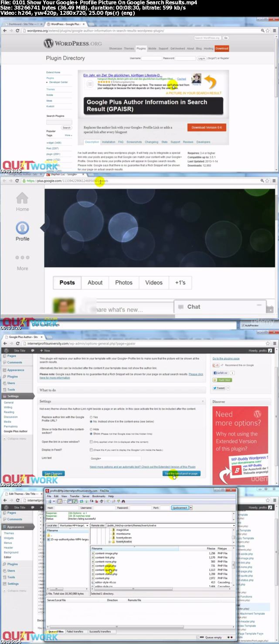Click the New button in the WordPress admin bar
279x644 pixels.
pyautogui.click(x=46, y=350)
